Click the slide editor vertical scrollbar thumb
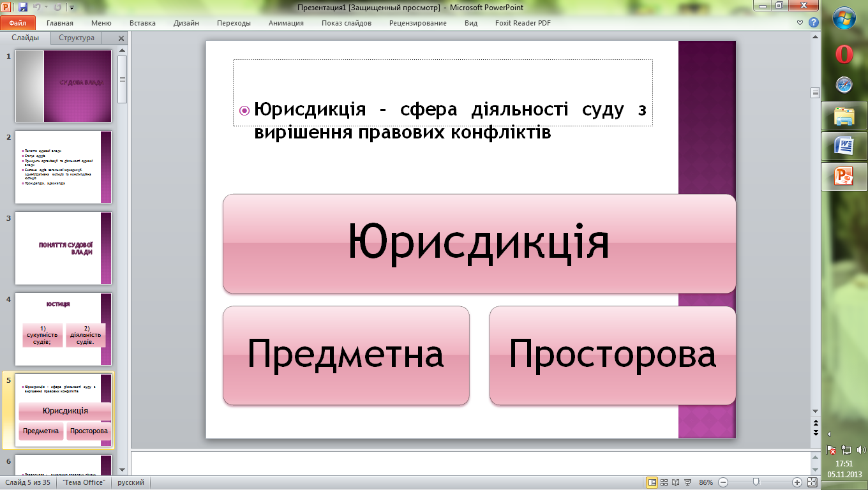868x490 pixels. pyautogui.click(x=815, y=93)
